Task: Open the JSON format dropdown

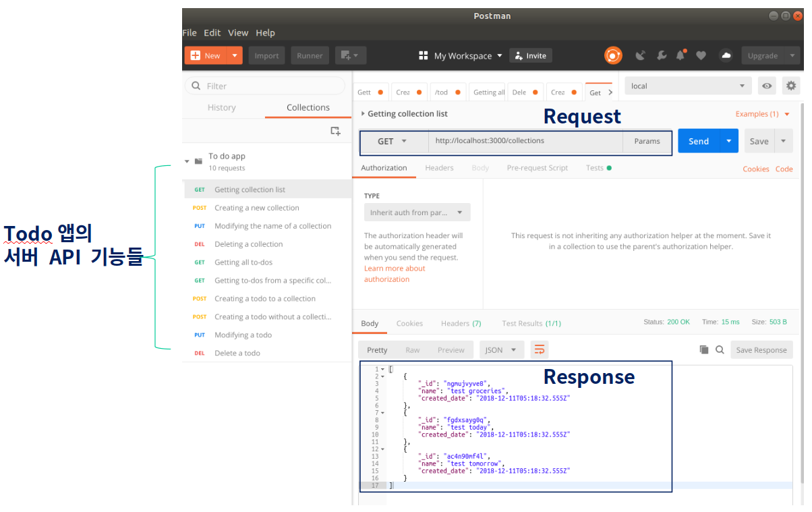Action: click(x=502, y=349)
